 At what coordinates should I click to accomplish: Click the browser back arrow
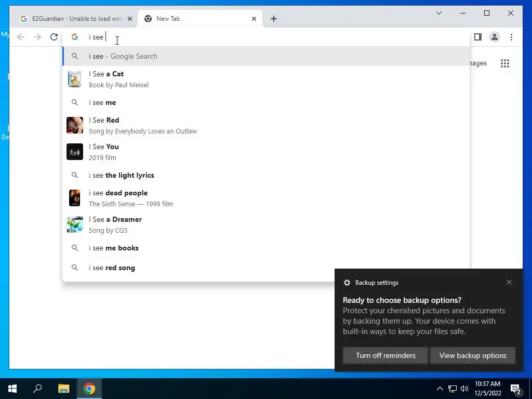[x=21, y=37]
